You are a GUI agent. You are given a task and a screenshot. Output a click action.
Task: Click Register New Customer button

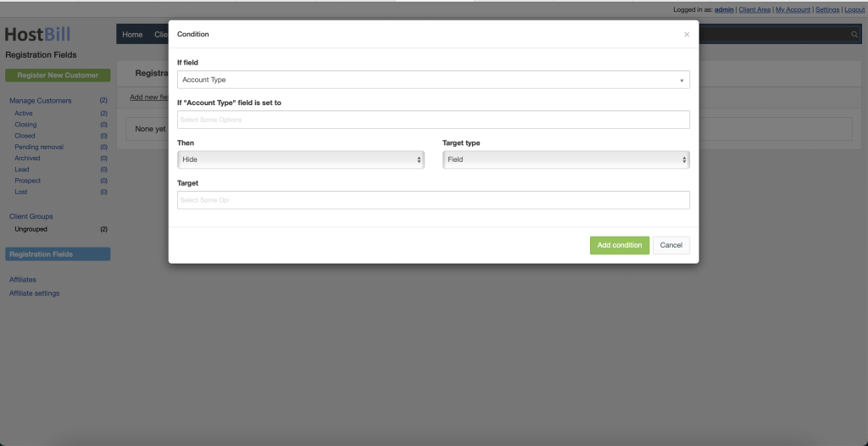(58, 75)
